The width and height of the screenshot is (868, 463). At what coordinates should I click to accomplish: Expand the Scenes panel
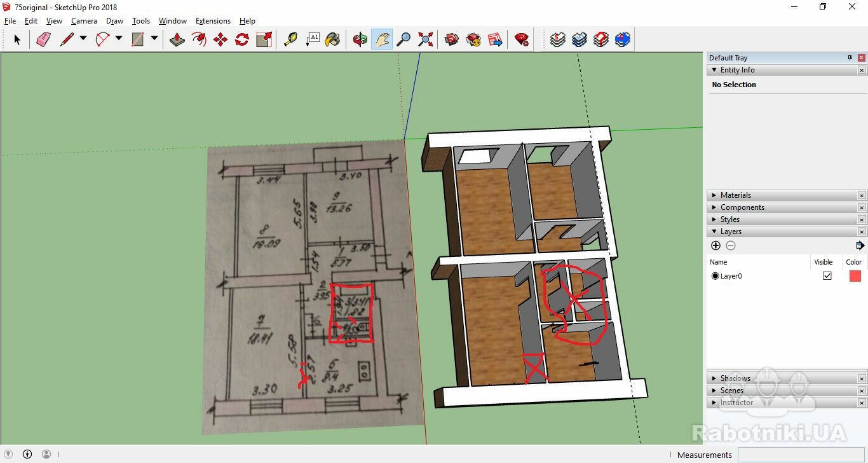click(714, 390)
